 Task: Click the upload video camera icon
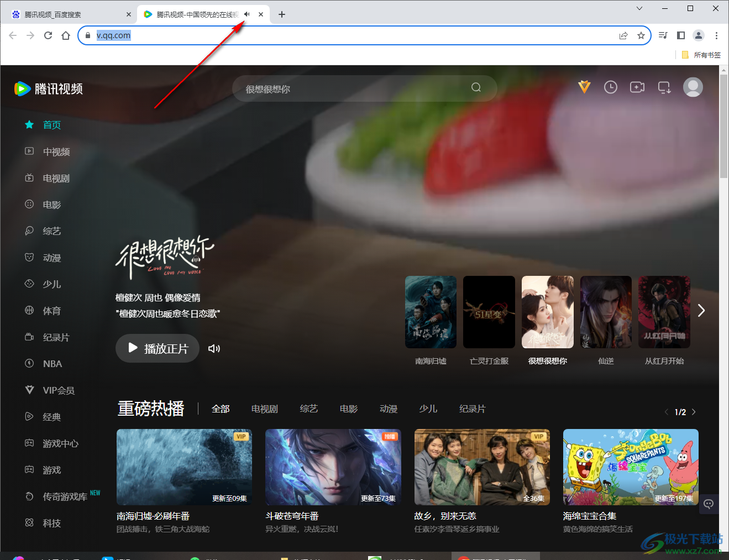637,87
